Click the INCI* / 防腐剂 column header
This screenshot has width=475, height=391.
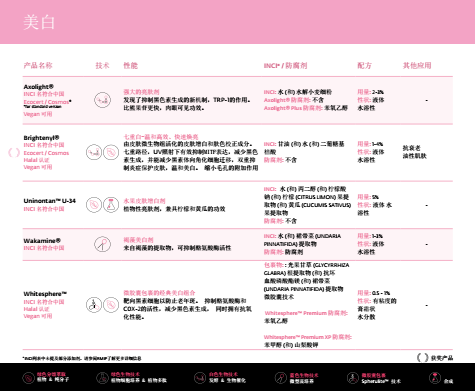tap(285, 65)
